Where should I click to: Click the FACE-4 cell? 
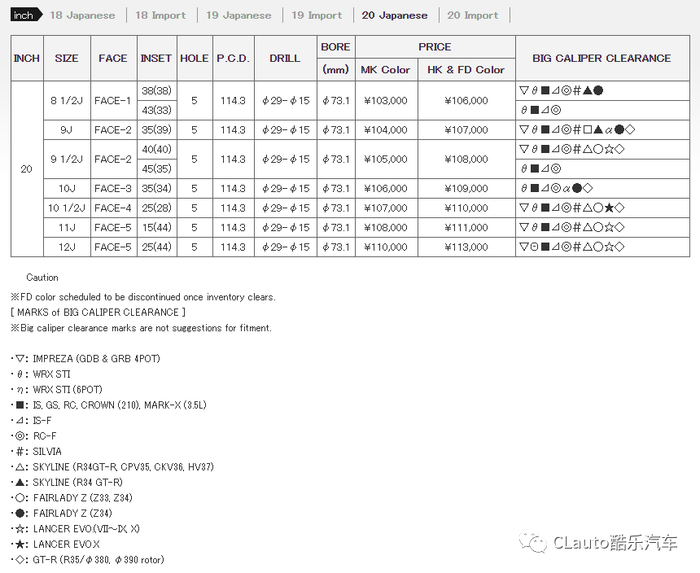tap(113, 208)
